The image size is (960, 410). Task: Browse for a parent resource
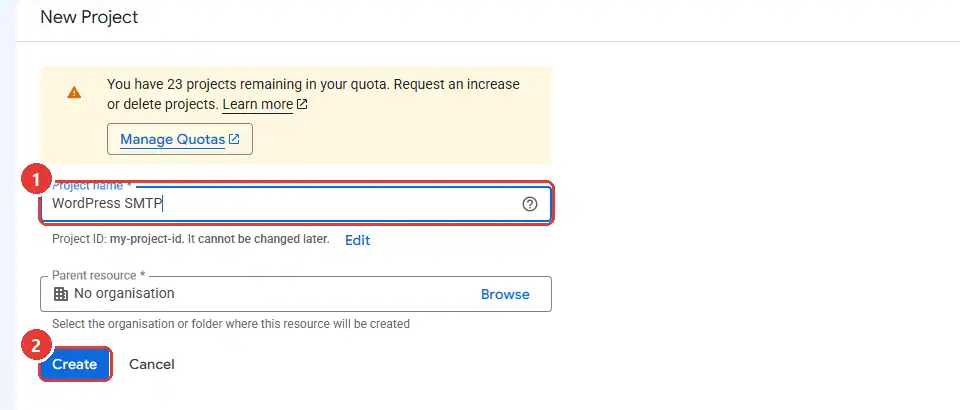[505, 294]
